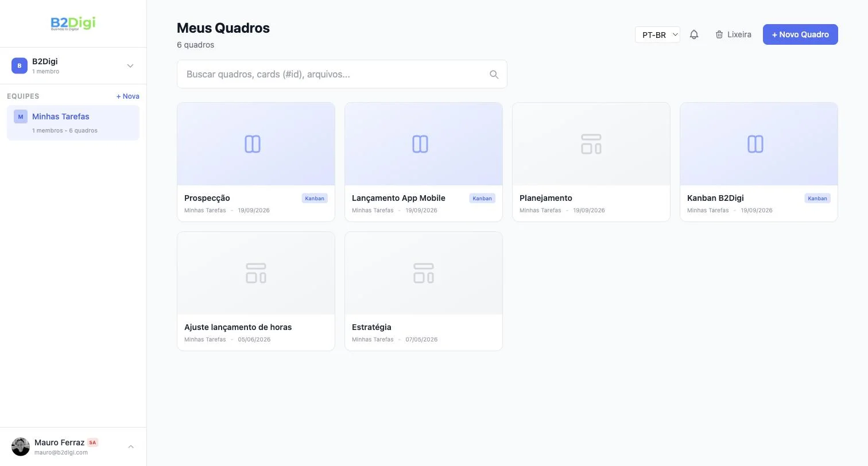Screen dimensions: 868x466
Task: Click the layout icon on Planejamento board
Action: pos(591,144)
